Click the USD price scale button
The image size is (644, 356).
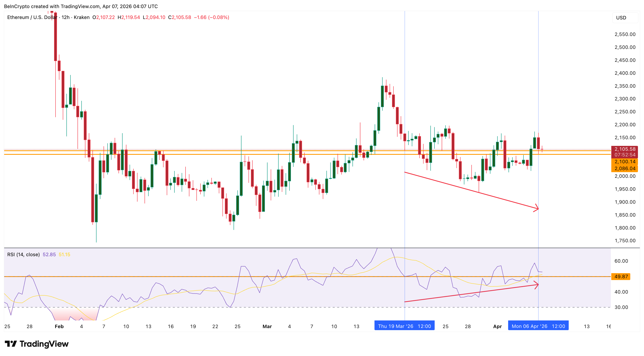click(622, 18)
